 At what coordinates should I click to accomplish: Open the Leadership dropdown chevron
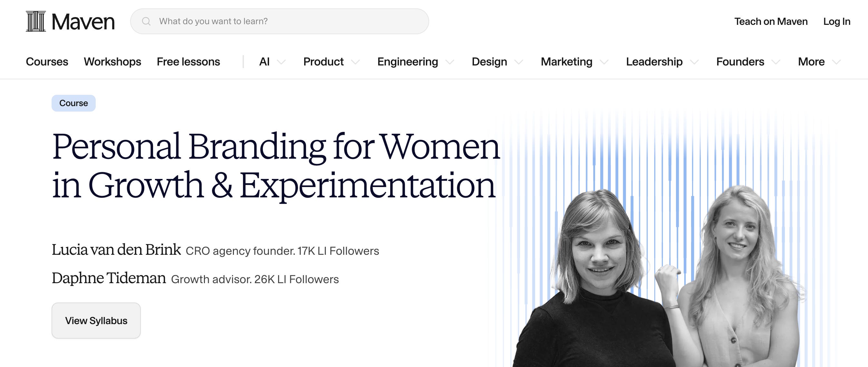[x=694, y=62]
